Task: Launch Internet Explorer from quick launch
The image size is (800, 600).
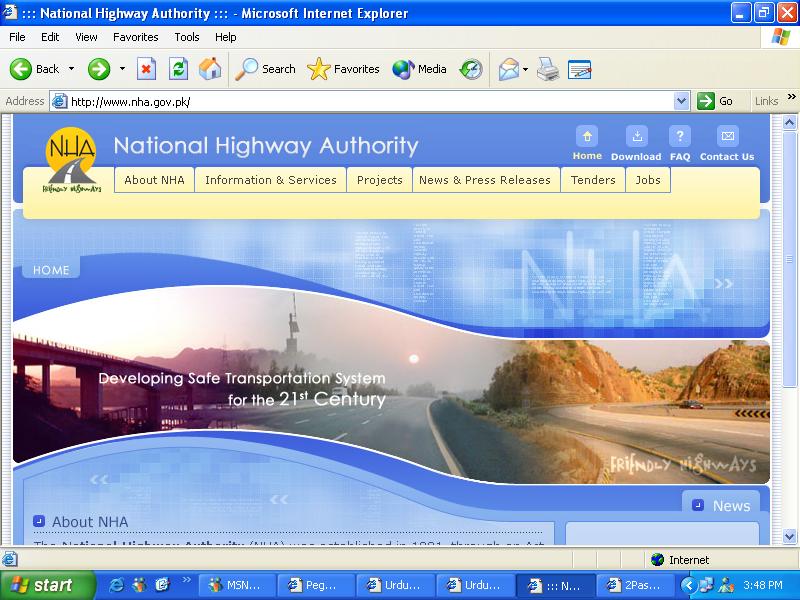Action: [x=116, y=585]
